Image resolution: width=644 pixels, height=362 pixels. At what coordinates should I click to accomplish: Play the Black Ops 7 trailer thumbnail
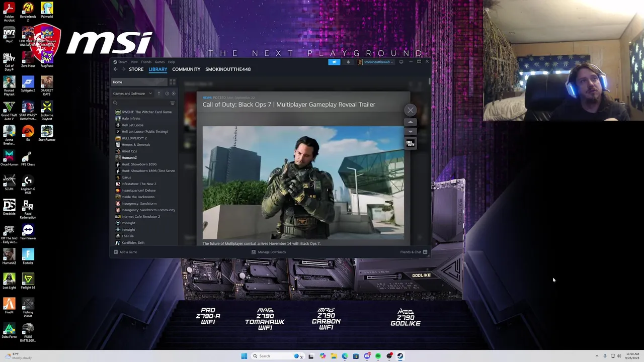coord(303,183)
